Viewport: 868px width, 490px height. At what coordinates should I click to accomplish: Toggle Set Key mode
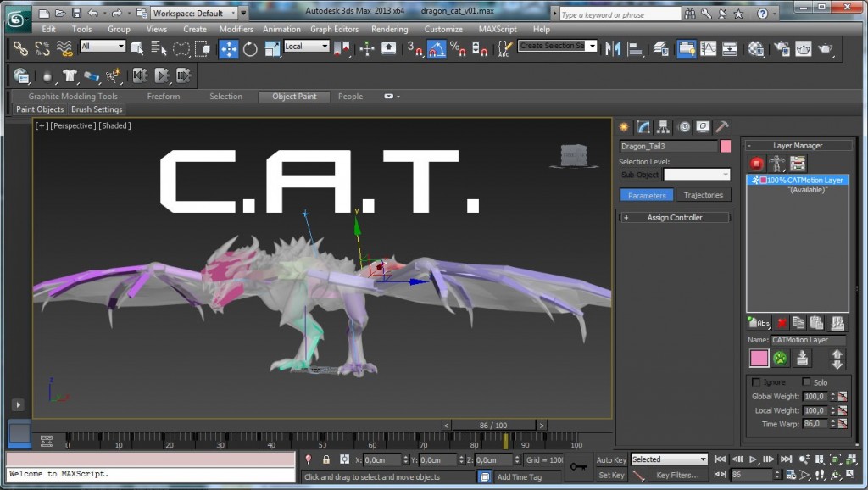click(x=611, y=475)
